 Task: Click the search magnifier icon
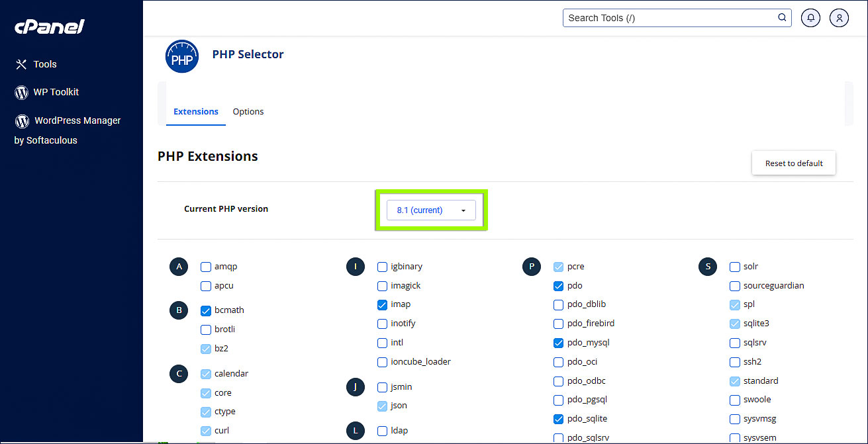782,18
